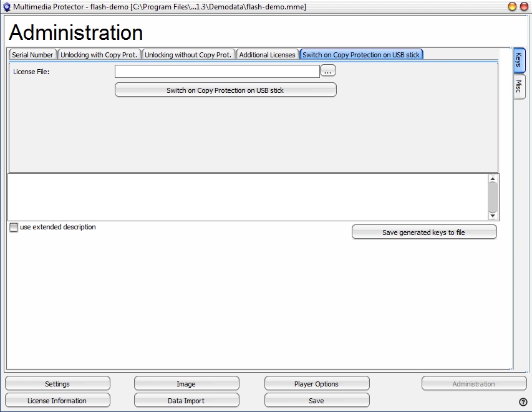Click the scroll up arrow of the keys box
The height and width of the screenshot is (412, 532).
pyautogui.click(x=493, y=179)
